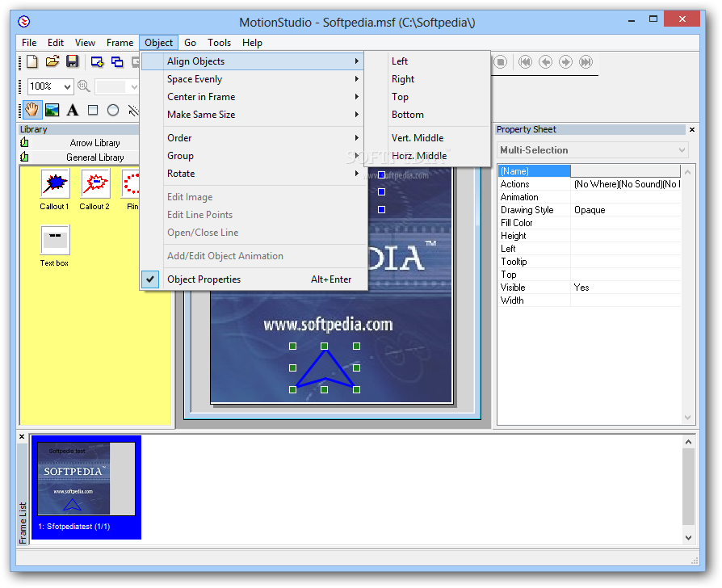Pick the Callout 2 library item
This screenshot has height=588, width=722.
click(94, 189)
